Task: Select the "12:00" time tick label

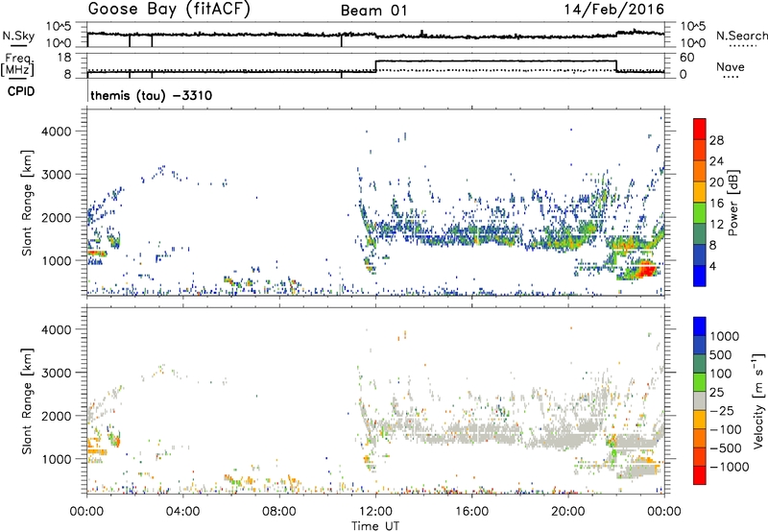Action: pyautogui.click(x=375, y=512)
